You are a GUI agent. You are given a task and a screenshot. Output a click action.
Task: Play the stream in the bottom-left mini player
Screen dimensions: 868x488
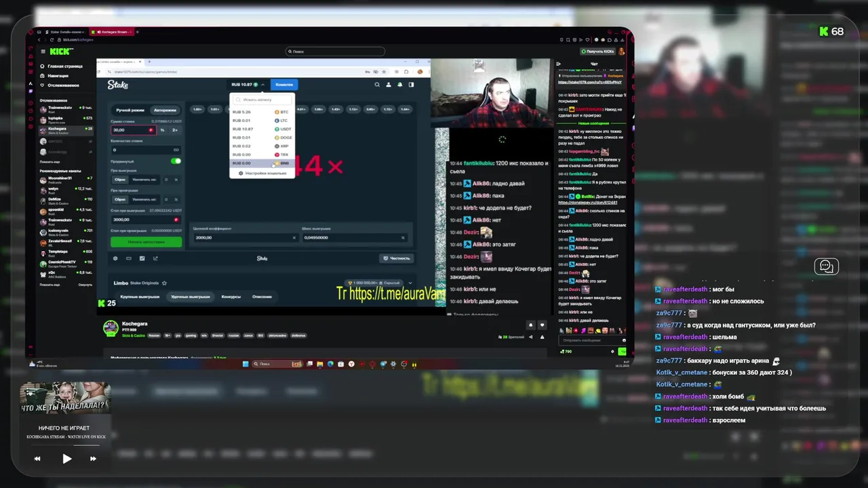66,459
